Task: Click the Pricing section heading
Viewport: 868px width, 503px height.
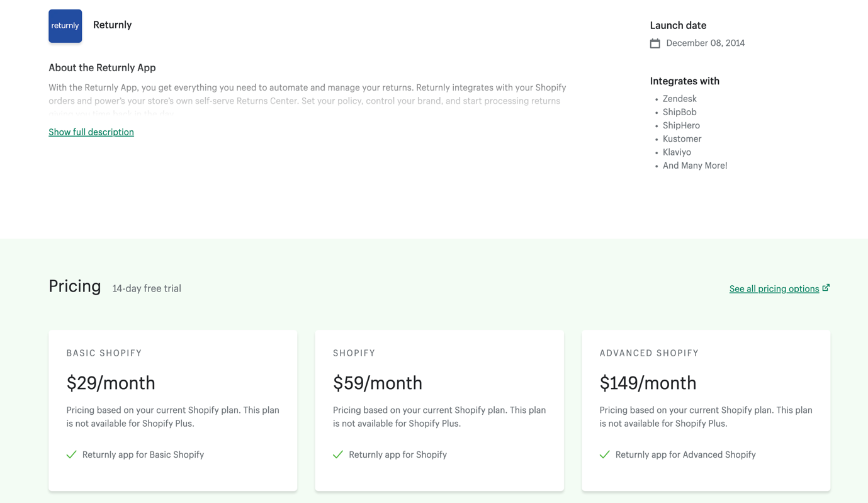Action: [x=75, y=286]
